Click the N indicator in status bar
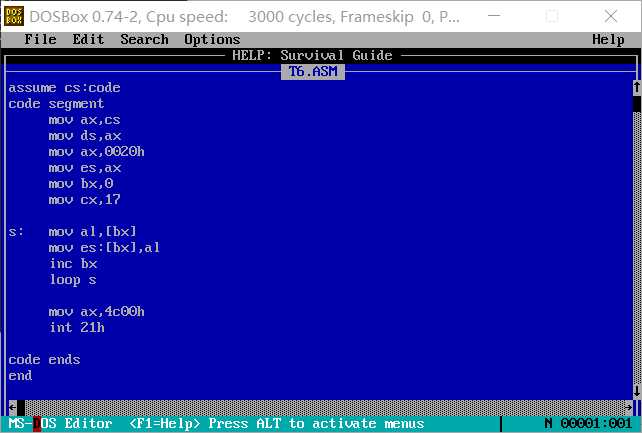 point(548,423)
